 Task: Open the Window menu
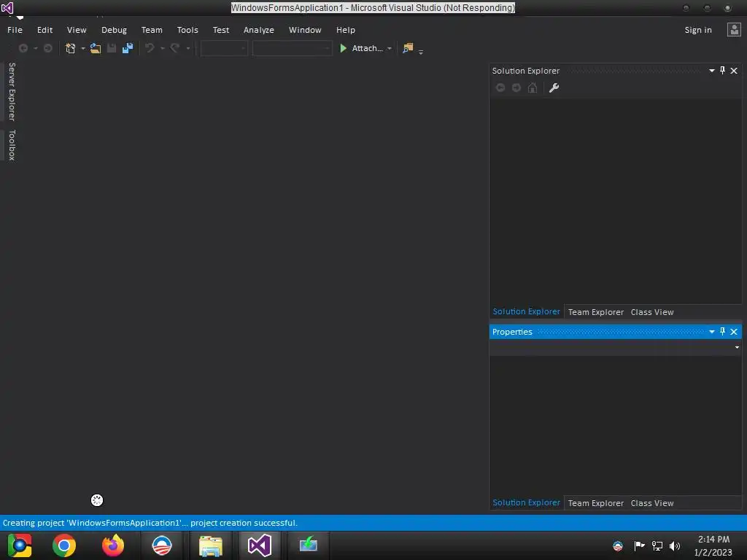point(305,30)
